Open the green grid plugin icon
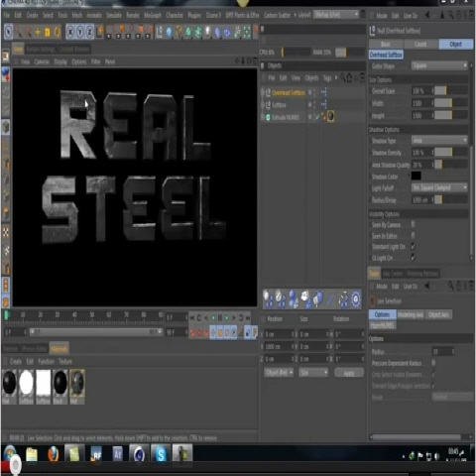The image size is (476, 476). coord(247,32)
